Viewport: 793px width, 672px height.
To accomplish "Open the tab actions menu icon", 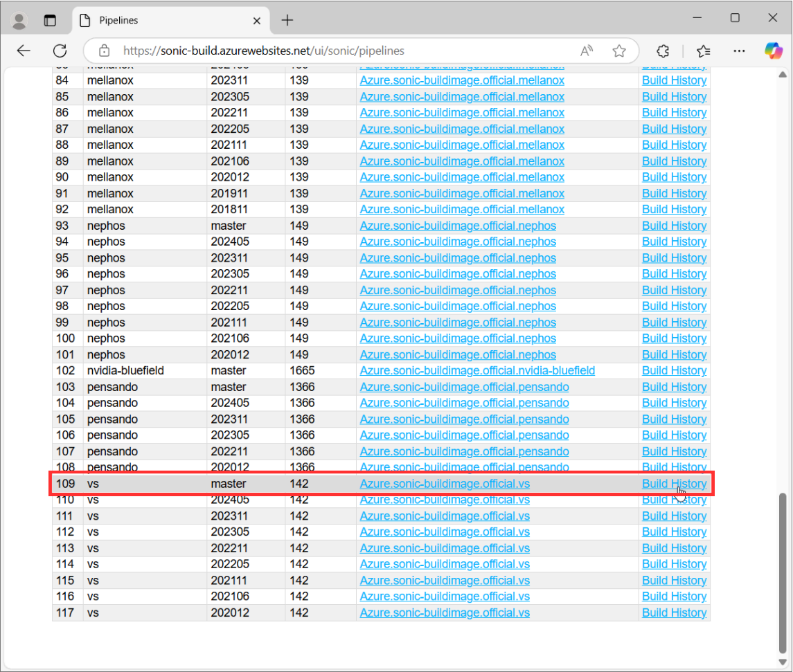I will pos(50,20).
